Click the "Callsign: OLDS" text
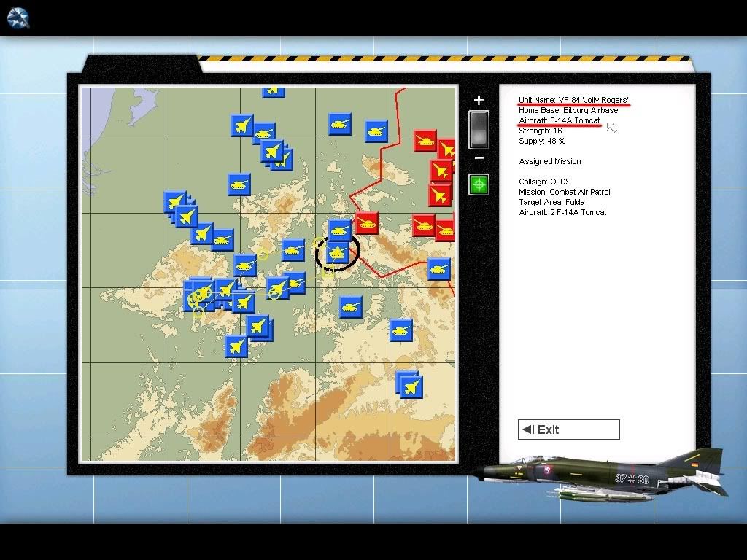This screenshot has width=747, height=560. (x=544, y=182)
